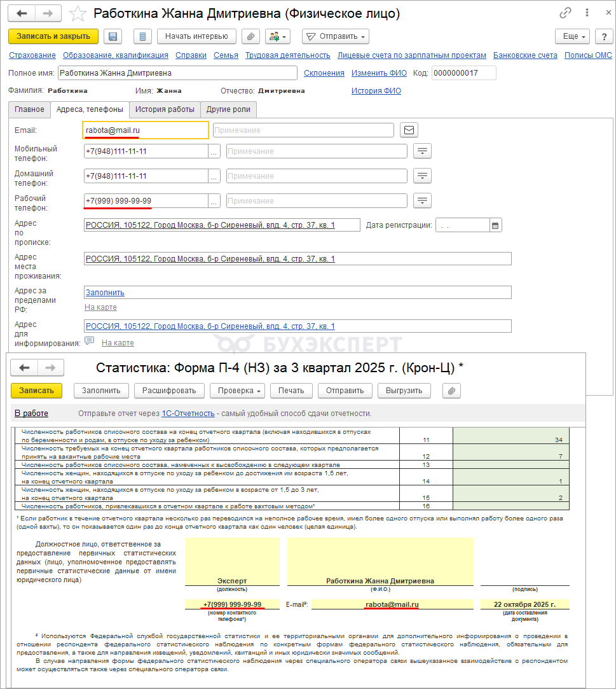The height and width of the screenshot is (689, 616).
Task: Open the lines icon for Мобильный телефон row
Action: click(x=422, y=151)
